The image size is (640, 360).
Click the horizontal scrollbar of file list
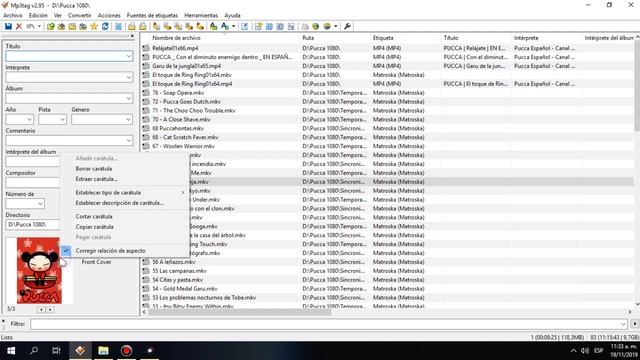239,312
